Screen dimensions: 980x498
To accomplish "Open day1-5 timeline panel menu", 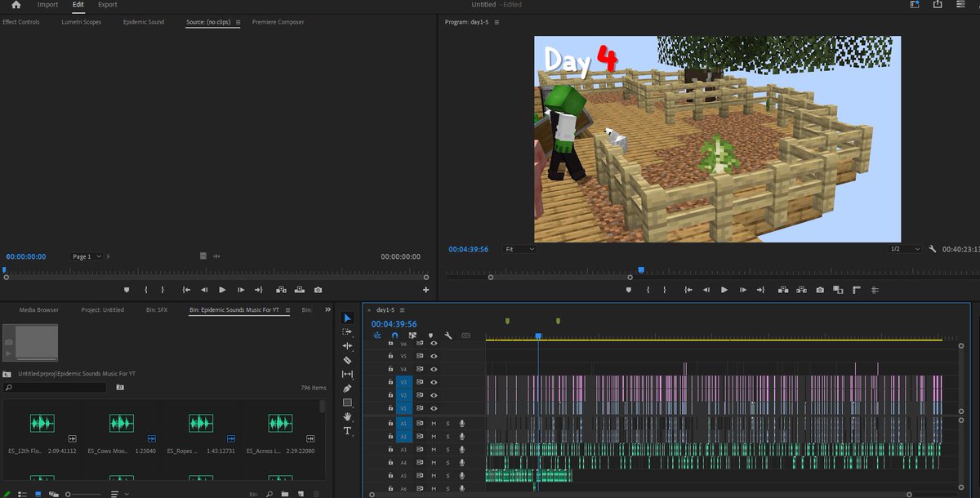I will (x=402, y=310).
